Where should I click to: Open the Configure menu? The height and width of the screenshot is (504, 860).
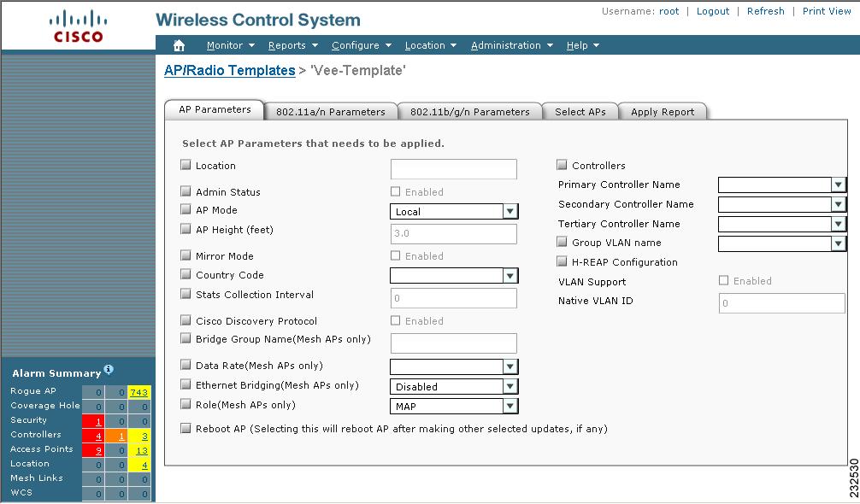point(362,45)
